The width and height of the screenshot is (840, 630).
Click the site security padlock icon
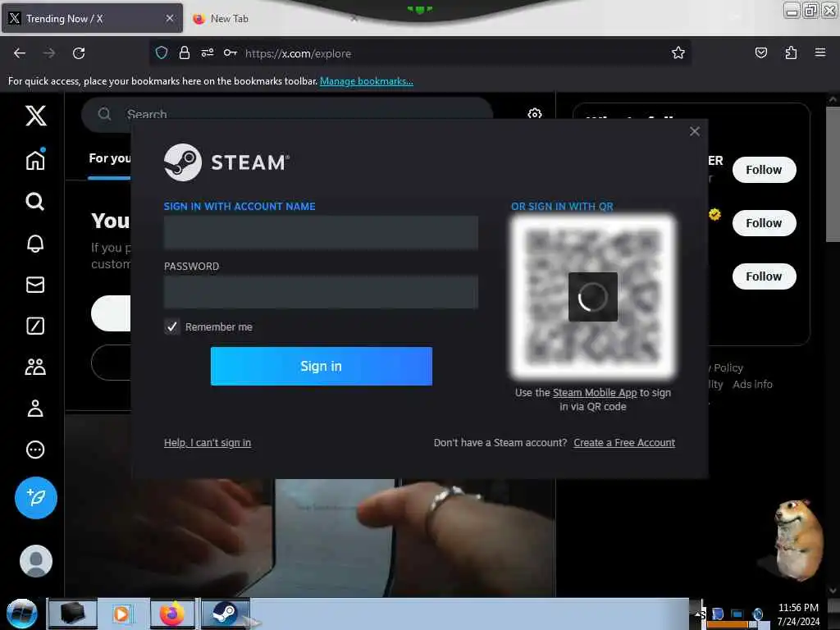point(185,52)
